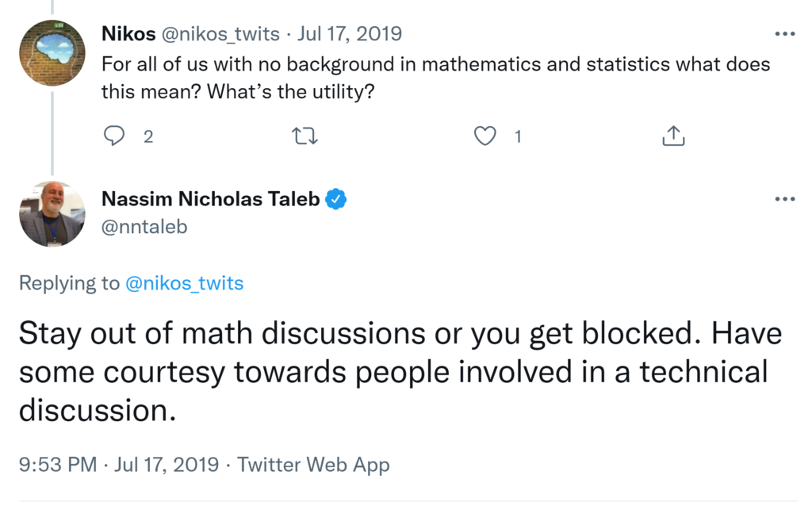This screenshot has height=506, width=812.
Task: Click the share icon on Nikos's tweet
Action: tap(672, 136)
